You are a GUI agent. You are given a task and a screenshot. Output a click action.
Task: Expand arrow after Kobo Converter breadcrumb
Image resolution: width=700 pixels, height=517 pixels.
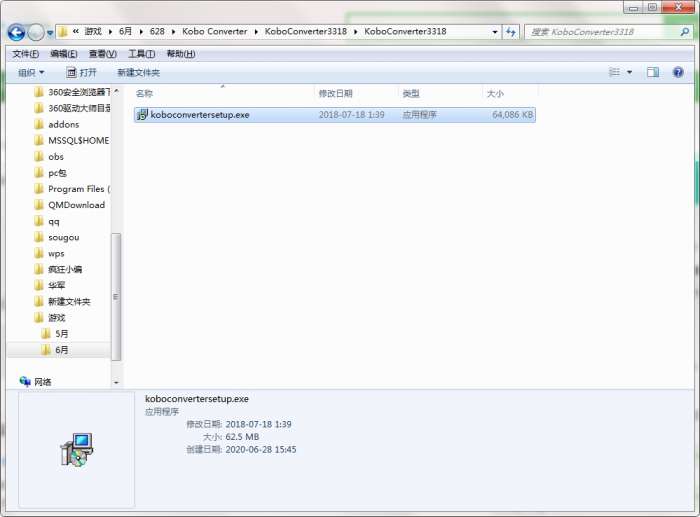[x=256, y=32]
